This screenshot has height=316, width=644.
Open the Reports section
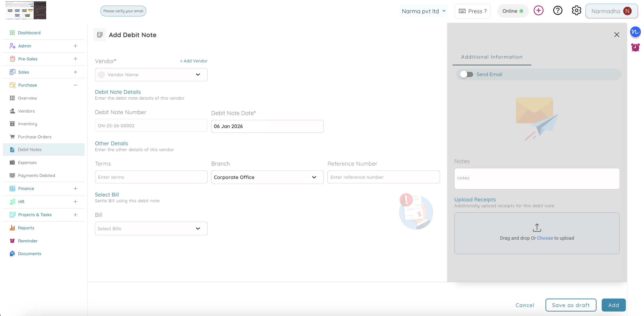point(26,228)
